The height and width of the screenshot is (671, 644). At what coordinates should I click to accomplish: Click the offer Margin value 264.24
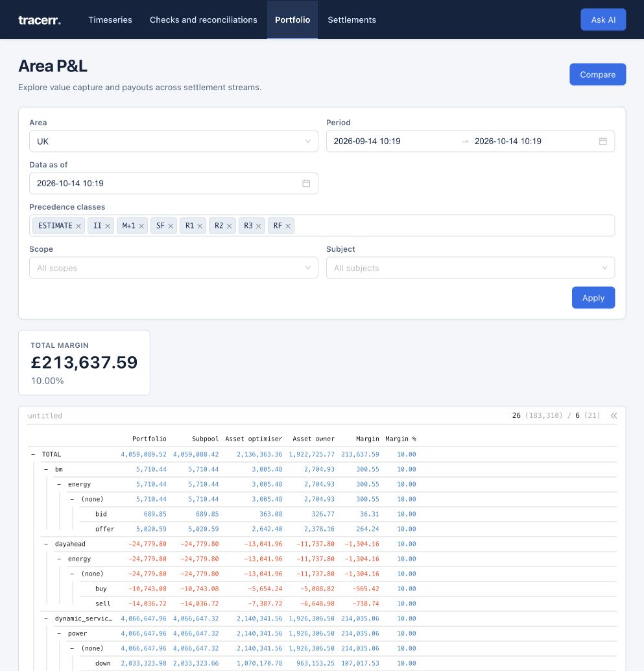(368, 530)
